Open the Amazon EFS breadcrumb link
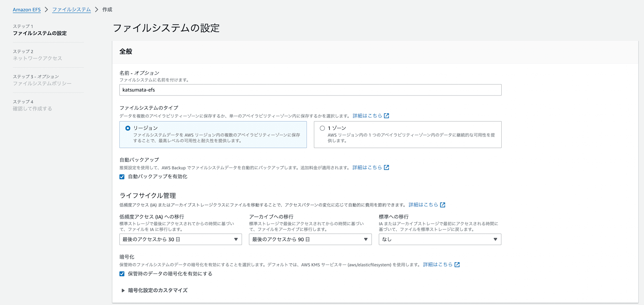644x305 pixels. [27, 10]
